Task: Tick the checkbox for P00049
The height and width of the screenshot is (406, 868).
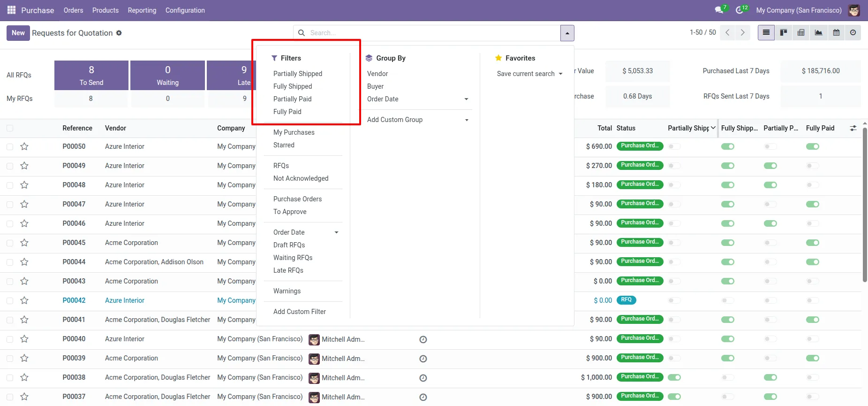Action: tap(10, 166)
